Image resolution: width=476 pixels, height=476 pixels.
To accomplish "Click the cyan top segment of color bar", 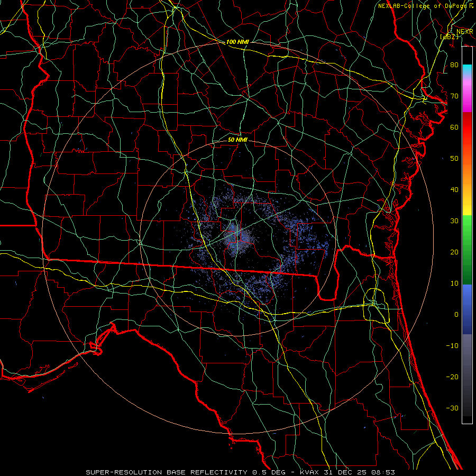I will [x=467, y=70].
